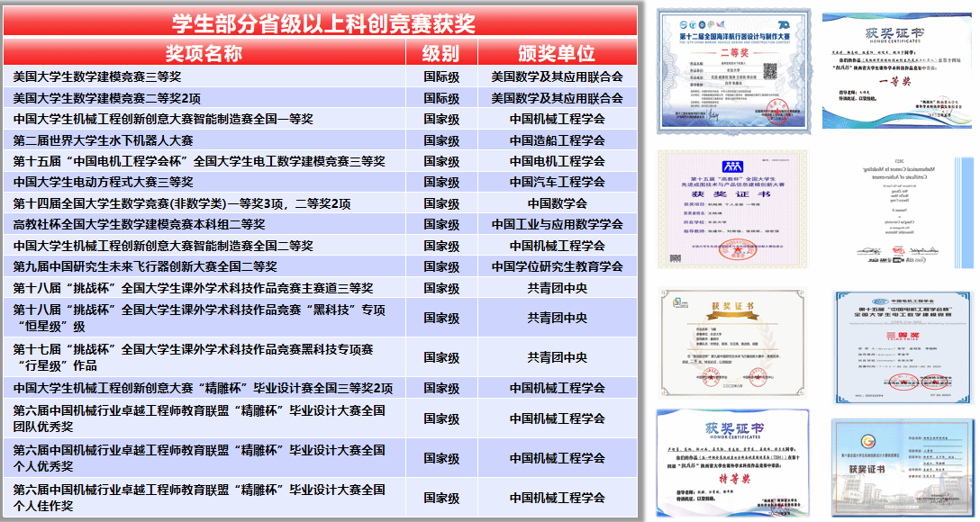980x522 pixels.
Task: Select the 中国电机工程学会 cell
Action: pyautogui.click(x=557, y=161)
